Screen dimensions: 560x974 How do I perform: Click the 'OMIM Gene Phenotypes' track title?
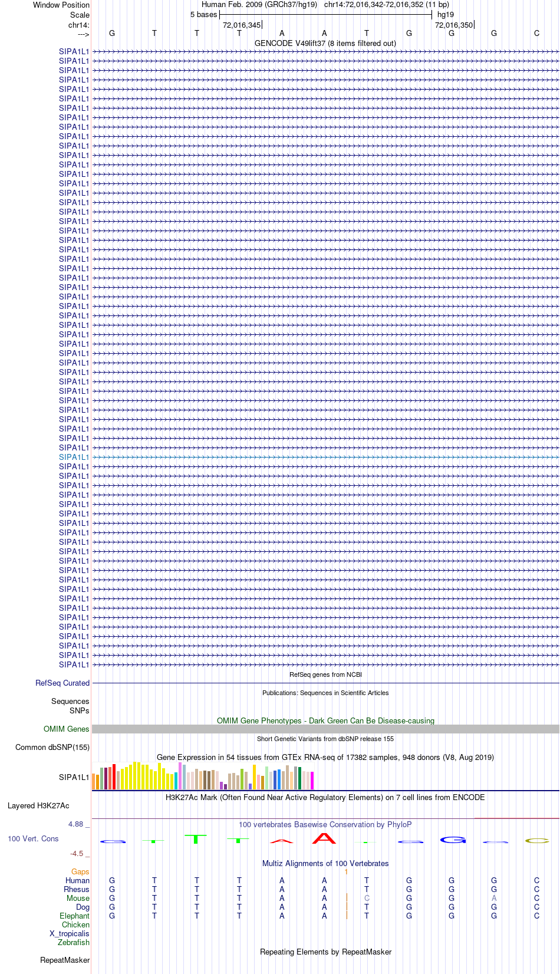coord(325,720)
